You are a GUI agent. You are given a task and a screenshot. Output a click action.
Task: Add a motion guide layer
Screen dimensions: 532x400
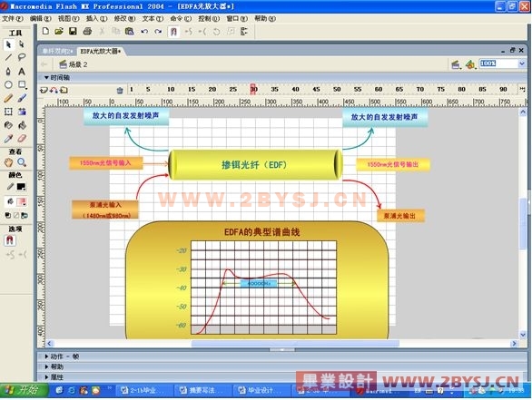[x=54, y=90]
